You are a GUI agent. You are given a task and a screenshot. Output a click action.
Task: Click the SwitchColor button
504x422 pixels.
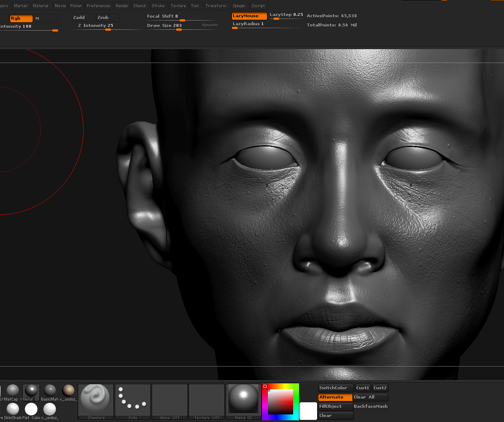336,388
